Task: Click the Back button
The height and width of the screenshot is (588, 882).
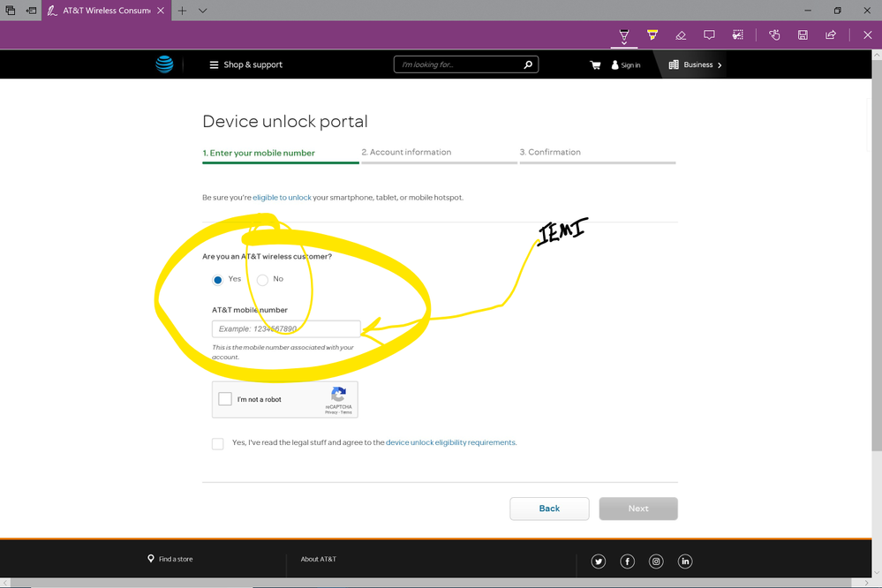Action: pyautogui.click(x=549, y=509)
